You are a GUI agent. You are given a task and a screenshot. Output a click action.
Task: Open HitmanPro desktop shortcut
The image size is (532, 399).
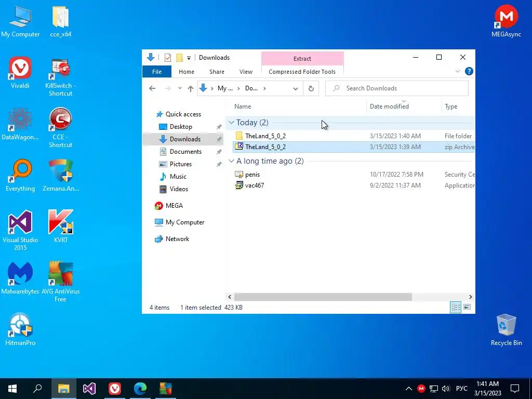click(x=20, y=330)
